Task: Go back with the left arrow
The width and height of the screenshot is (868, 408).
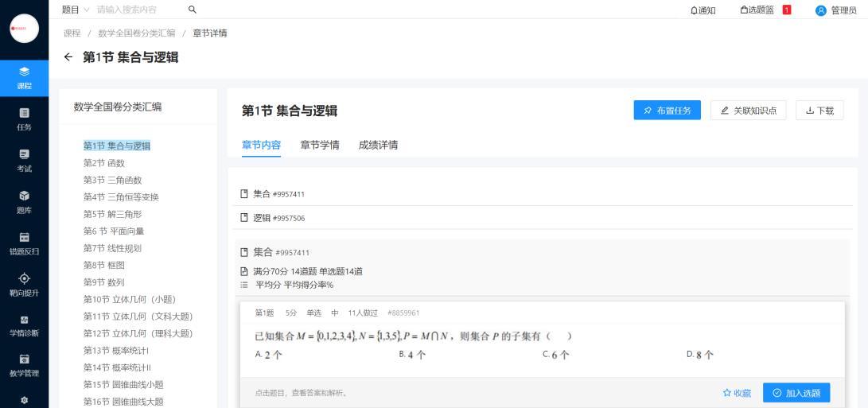Action: tap(68, 57)
